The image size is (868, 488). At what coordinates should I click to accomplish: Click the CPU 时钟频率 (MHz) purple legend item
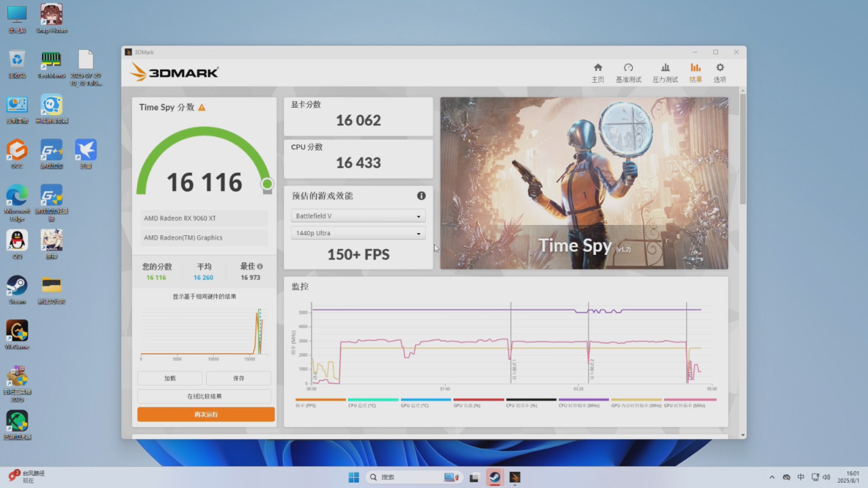point(584,403)
